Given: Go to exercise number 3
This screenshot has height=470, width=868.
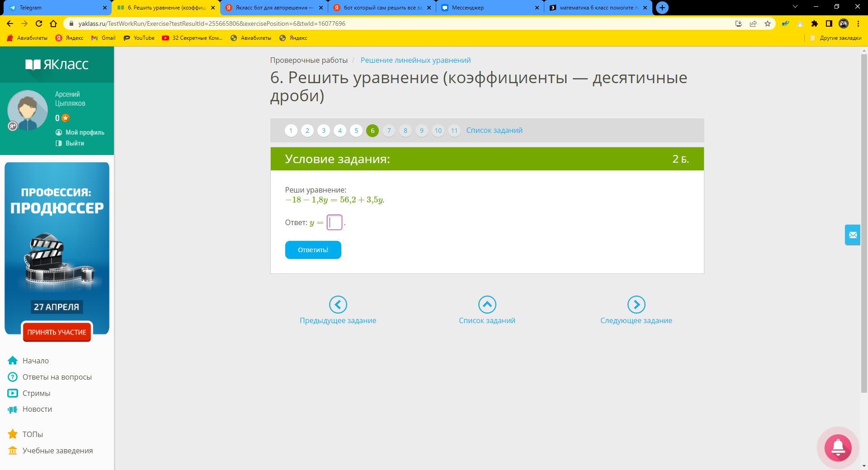Looking at the screenshot, I should coord(324,131).
